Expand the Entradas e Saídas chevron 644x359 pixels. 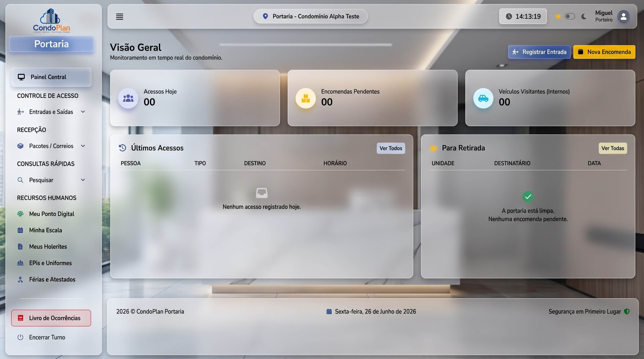click(83, 112)
